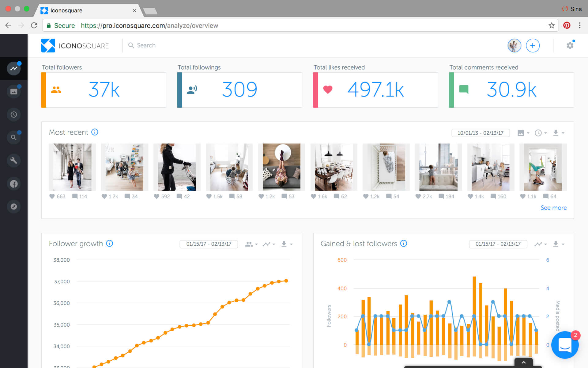Open the Explore compass sidebar icon

(14, 206)
